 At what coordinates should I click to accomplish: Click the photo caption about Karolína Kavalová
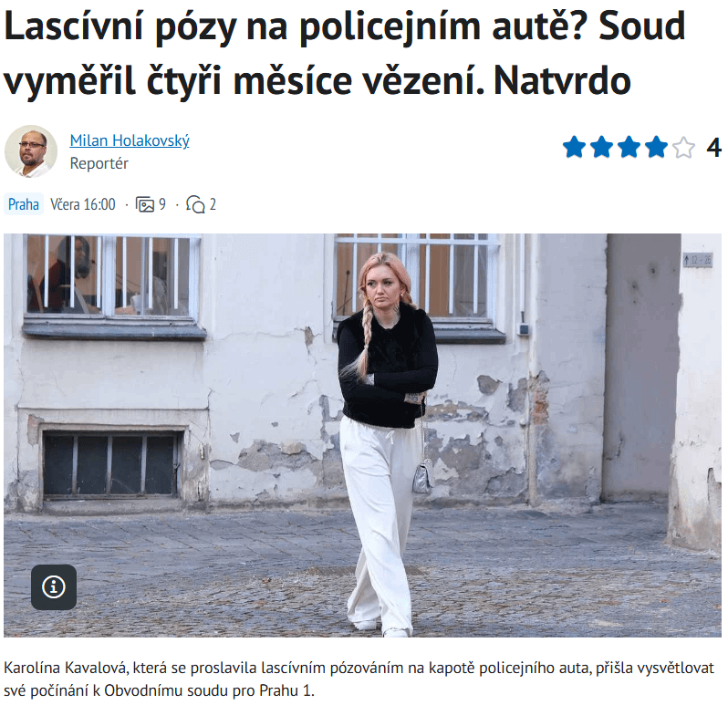(x=359, y=679)
